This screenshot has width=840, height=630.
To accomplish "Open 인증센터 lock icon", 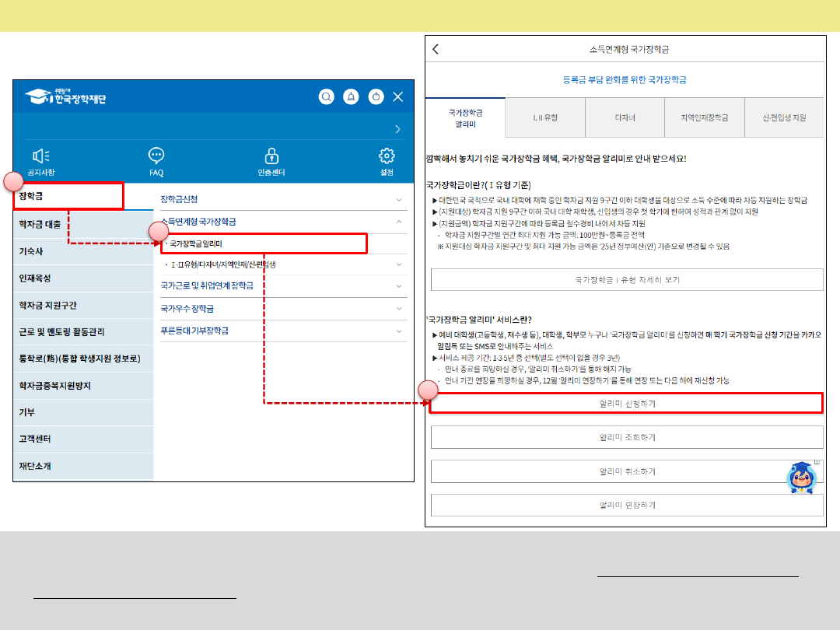I will pyautogui.click(x=271, y=156).
